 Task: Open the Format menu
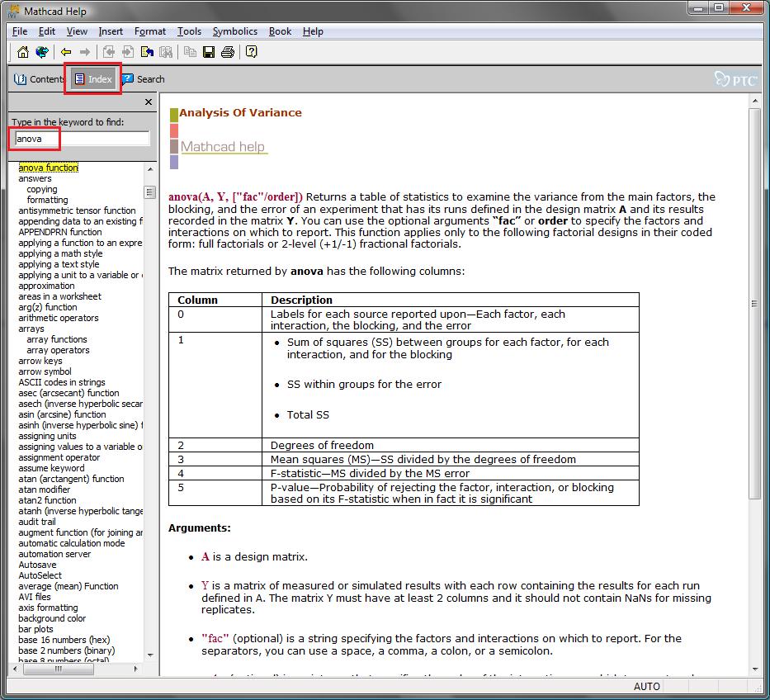[150, 31]
